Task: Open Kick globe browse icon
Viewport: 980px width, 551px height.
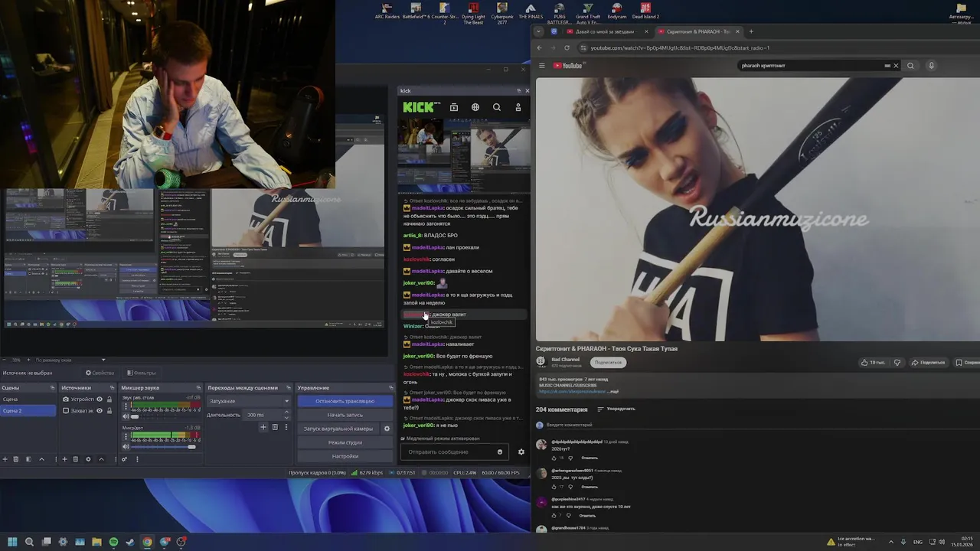Action: tap(475, 107)
